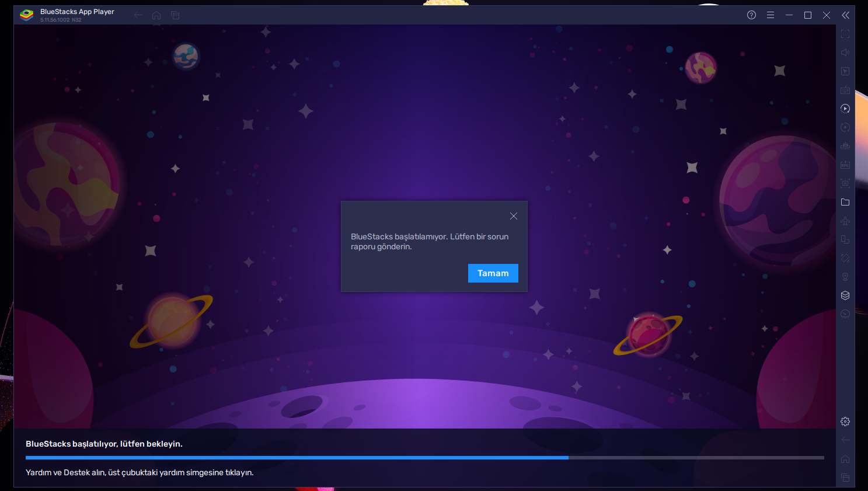This screenshot has height=491, width=868.
Task: Click the location pin icon in the sidebar
Action: 845,277
